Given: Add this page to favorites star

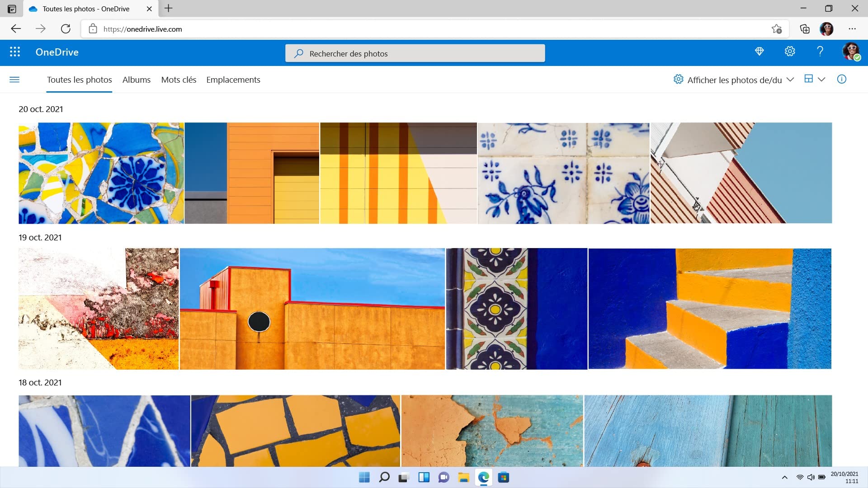Looking at the screenshot, I should click(777, 29).
